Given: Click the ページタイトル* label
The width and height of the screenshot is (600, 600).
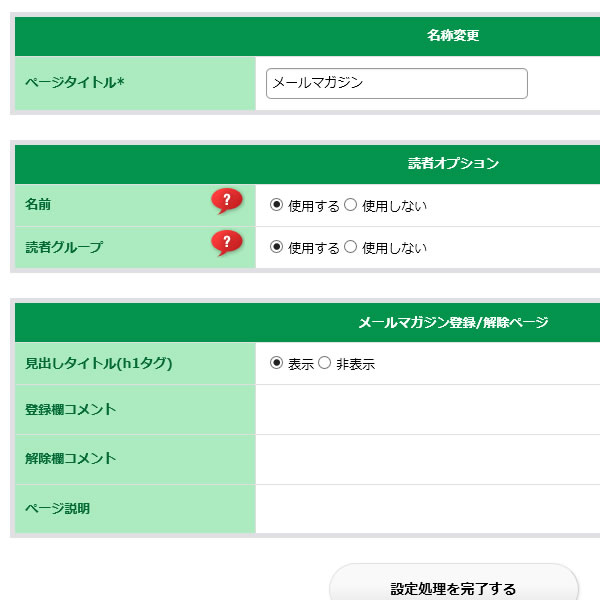Looking at the screenshot, I should 75,82.
